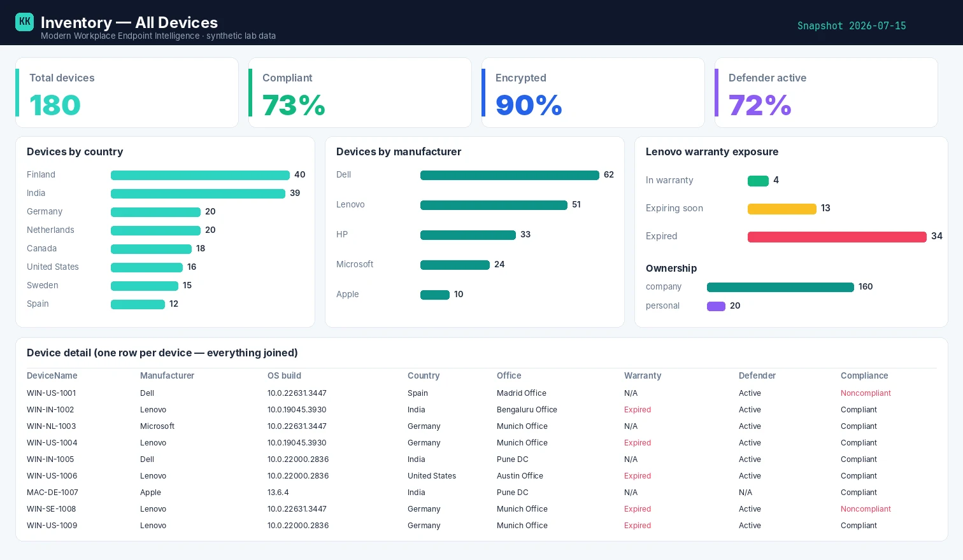Select the Encrypted 90% card

tap(593, 93)
